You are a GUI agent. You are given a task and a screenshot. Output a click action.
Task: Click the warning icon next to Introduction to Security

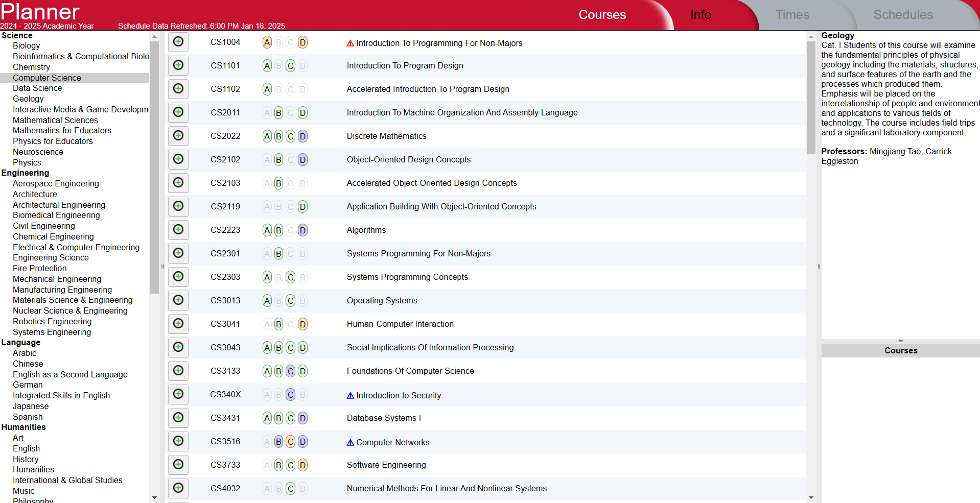click(350, 395)
